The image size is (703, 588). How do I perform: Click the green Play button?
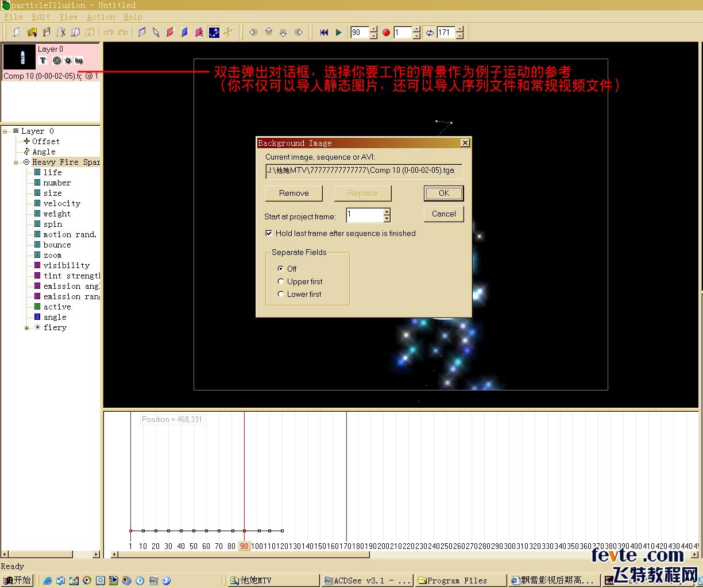(339, 33)
